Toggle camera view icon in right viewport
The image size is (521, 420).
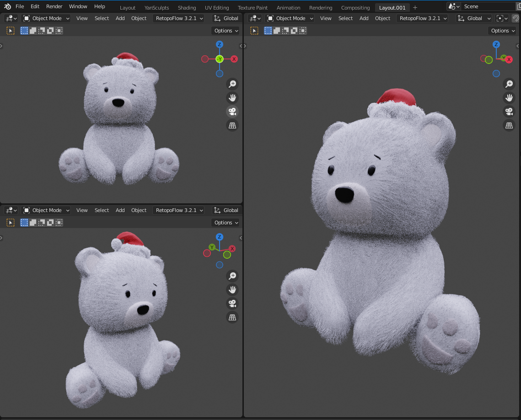point(509,112)
